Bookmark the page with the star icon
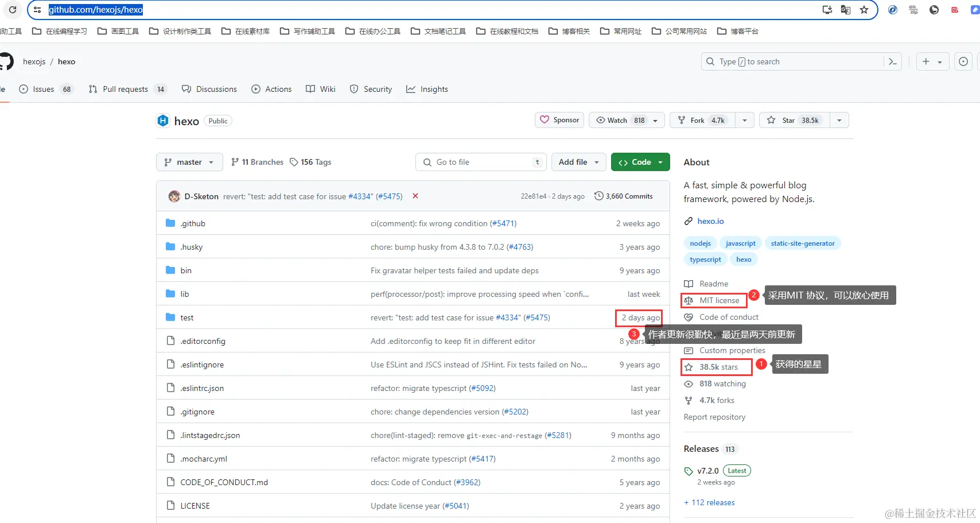980x523 pixels. click(x=864, y=9)
